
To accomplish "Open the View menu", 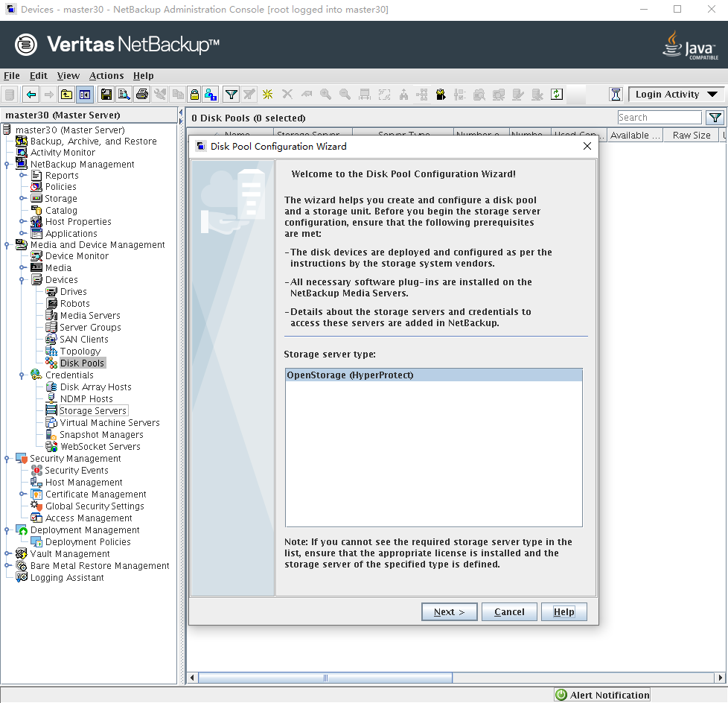I will click(68, 75).
